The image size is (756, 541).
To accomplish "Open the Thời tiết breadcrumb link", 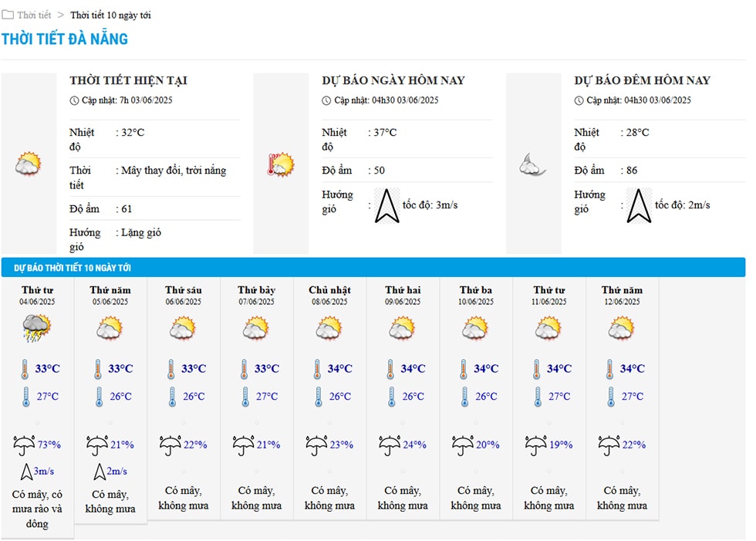I will 34,15.
